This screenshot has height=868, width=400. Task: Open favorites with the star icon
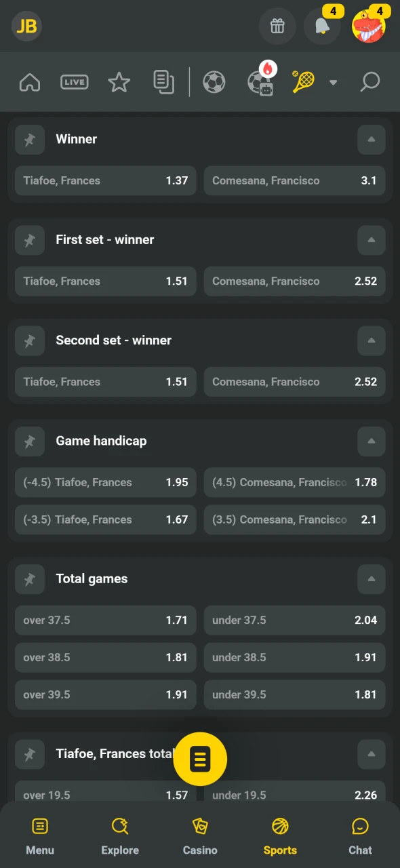119,82
